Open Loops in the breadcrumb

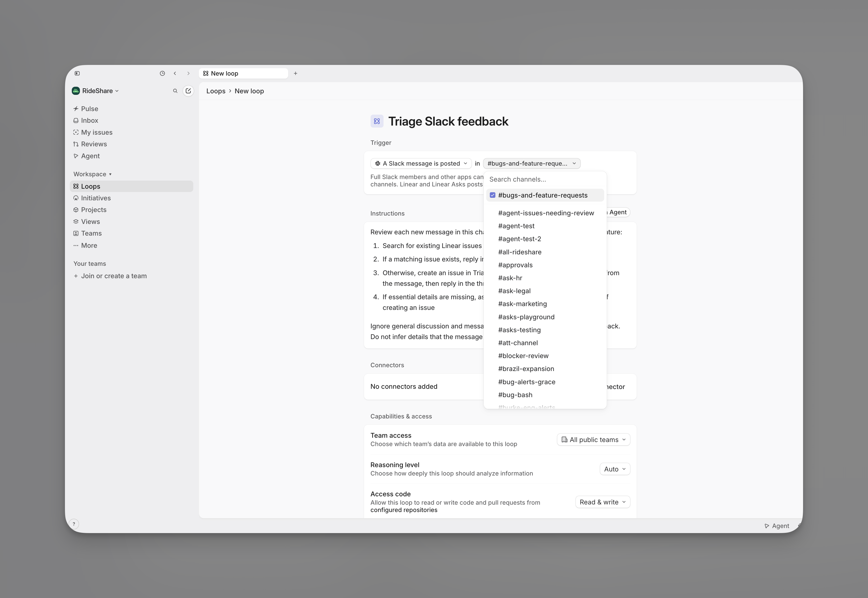point(216,91)
